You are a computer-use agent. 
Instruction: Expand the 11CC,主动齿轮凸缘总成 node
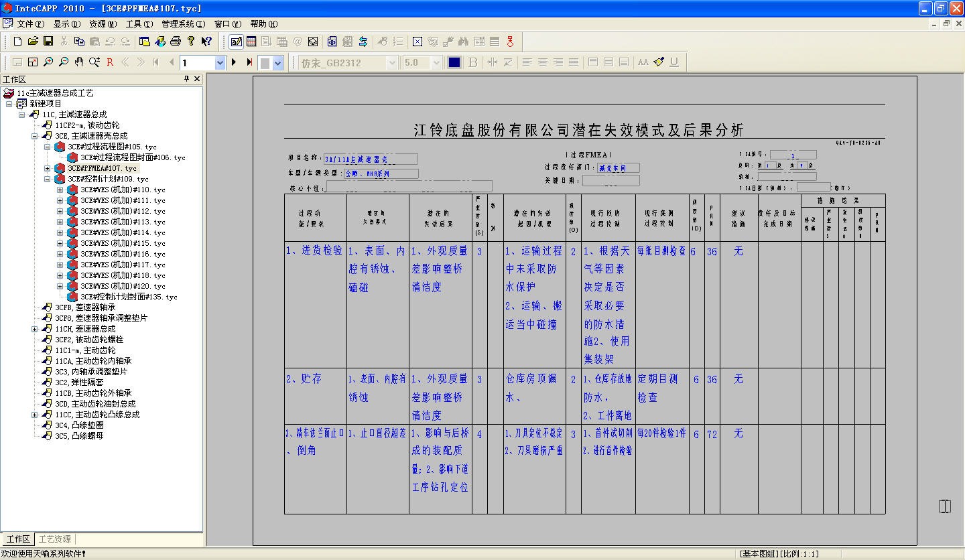(35, 415)
